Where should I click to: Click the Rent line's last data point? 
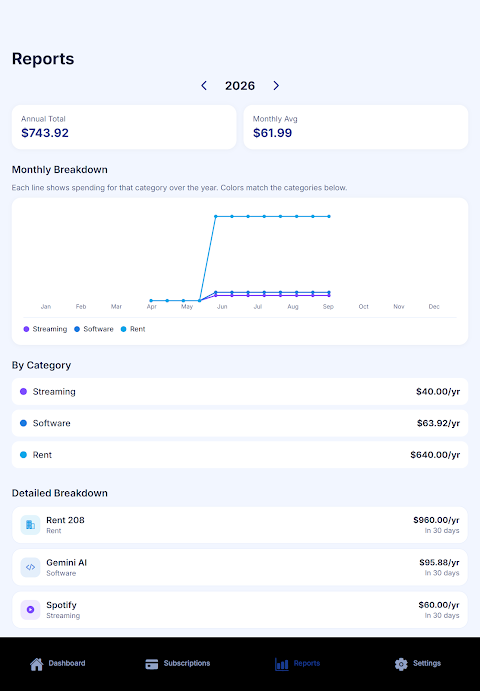point(329,216)
